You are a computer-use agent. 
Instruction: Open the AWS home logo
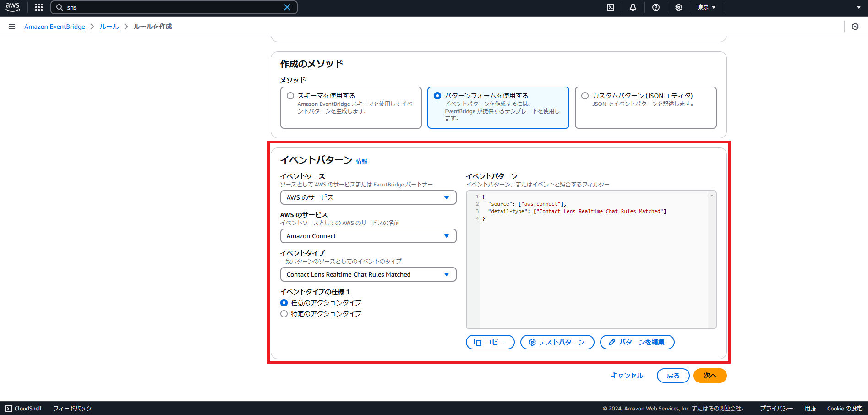12,7
